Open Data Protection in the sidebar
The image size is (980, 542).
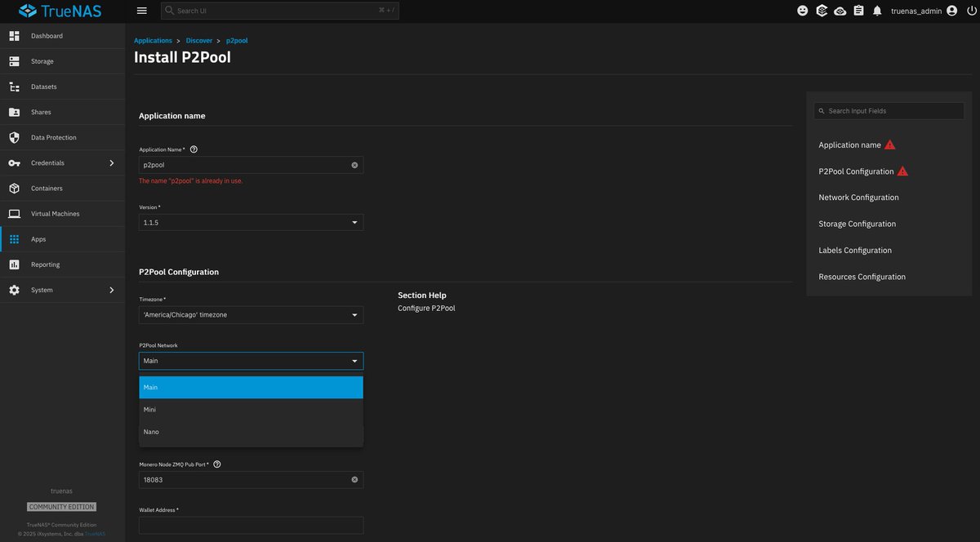62,137
